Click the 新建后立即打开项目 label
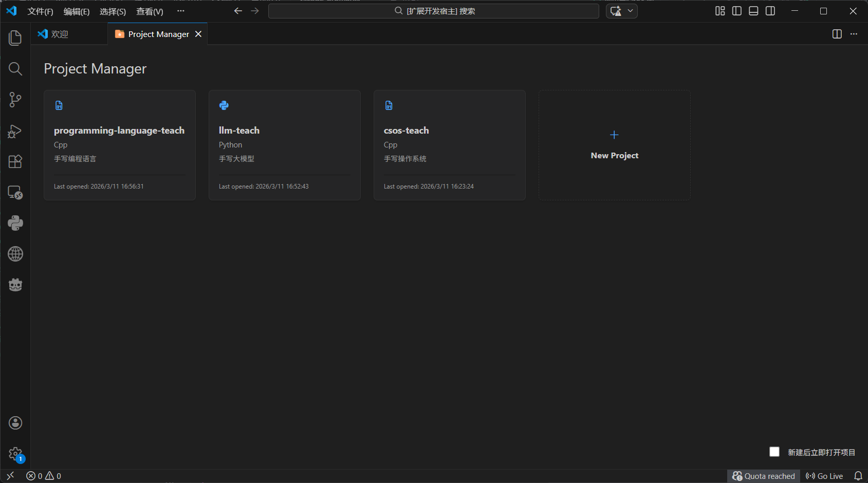 pyautogui.click(x=821, y=452)
